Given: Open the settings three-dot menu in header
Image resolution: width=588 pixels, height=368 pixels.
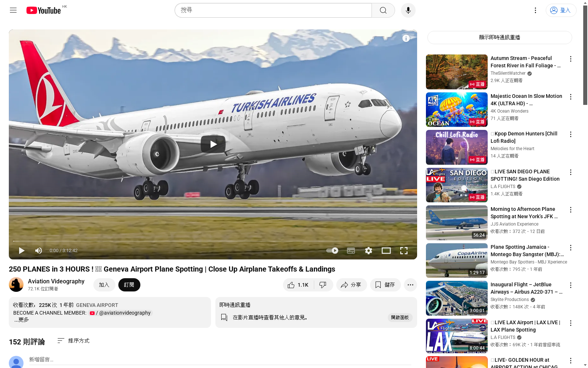Looking at the screenshot, I should click(x=535, y=10).
